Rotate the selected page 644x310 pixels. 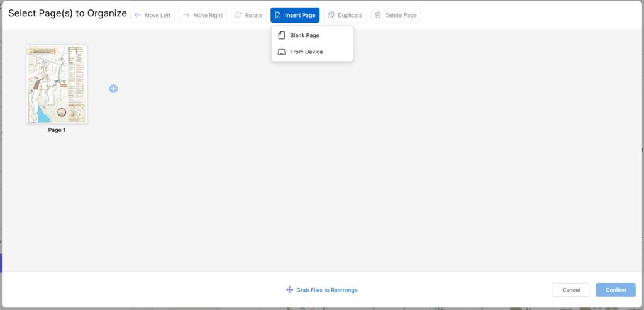248,15
